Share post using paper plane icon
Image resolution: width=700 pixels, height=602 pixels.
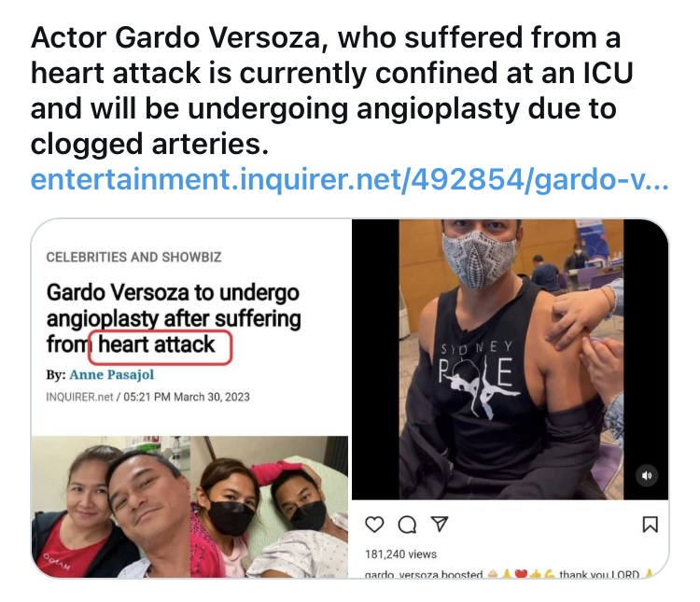[440, 524]
